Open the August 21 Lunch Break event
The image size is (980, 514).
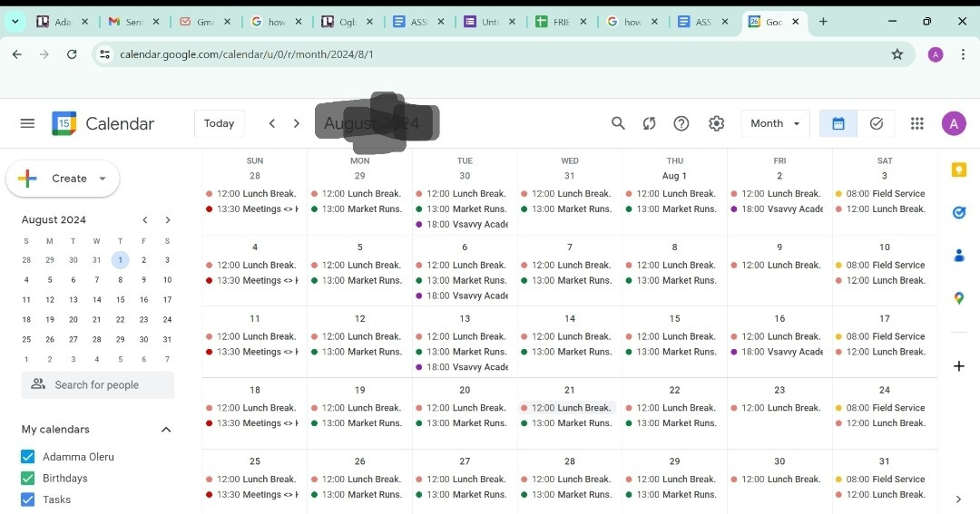tap(569, 408)
